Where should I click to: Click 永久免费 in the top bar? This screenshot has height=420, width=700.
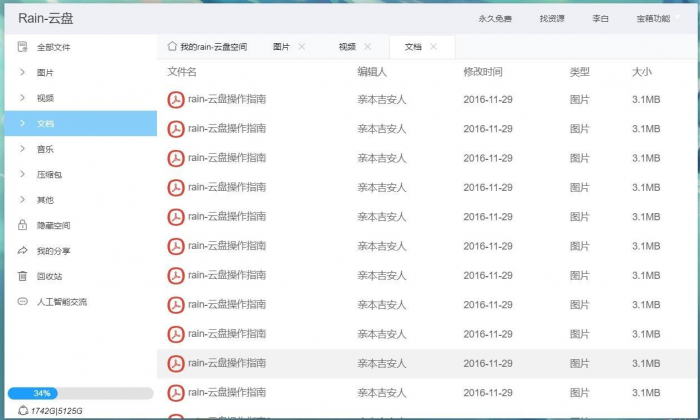(x=494, y=18)
